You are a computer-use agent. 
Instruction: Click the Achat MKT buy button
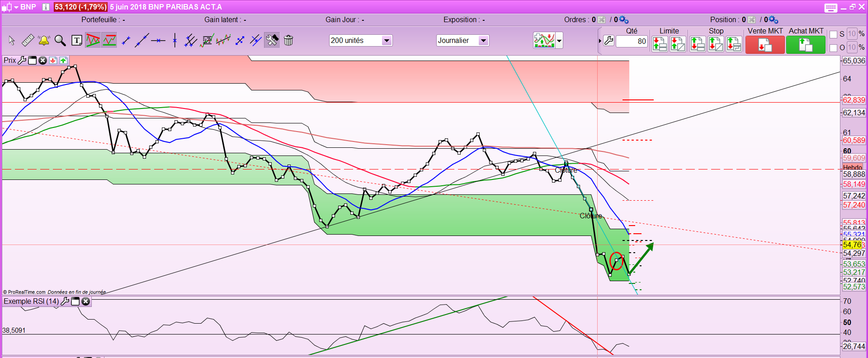click(806, 45)
